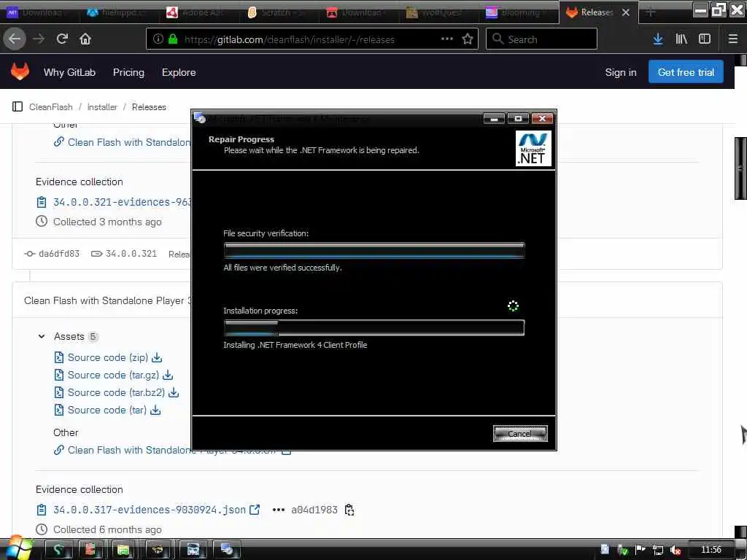Viewport: 747px width, 560px height.
Task: Click Sign in on GitLab
Action: pyautogui.click(x=620, y=72)
